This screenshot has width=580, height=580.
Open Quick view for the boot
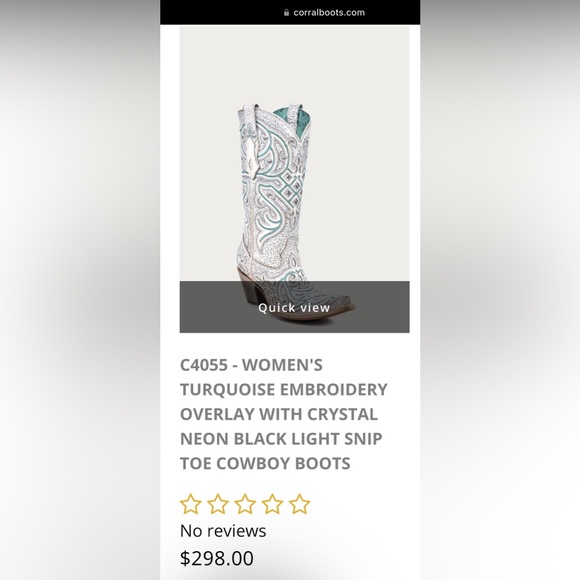pyautogui.click(x=294, y=307)
